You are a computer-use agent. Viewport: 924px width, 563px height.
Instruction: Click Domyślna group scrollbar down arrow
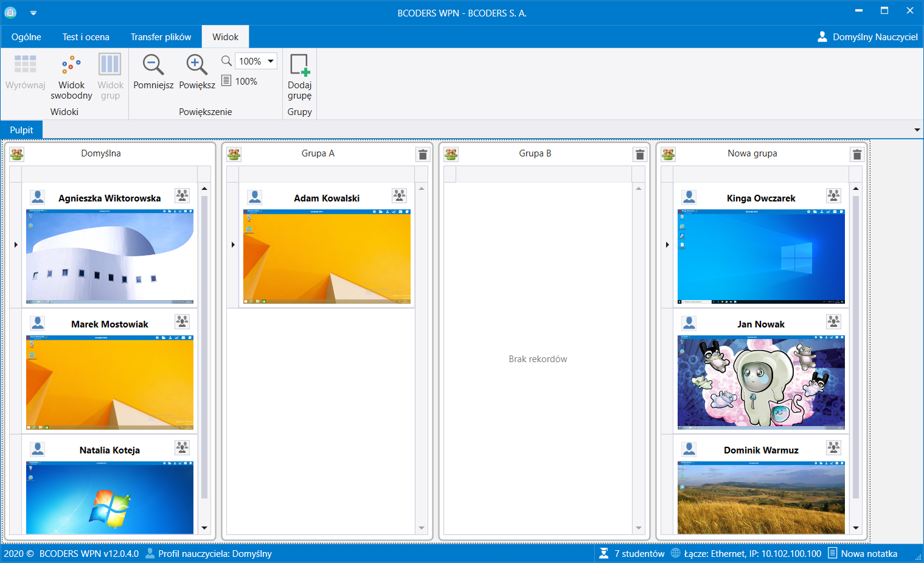(204, 528)
